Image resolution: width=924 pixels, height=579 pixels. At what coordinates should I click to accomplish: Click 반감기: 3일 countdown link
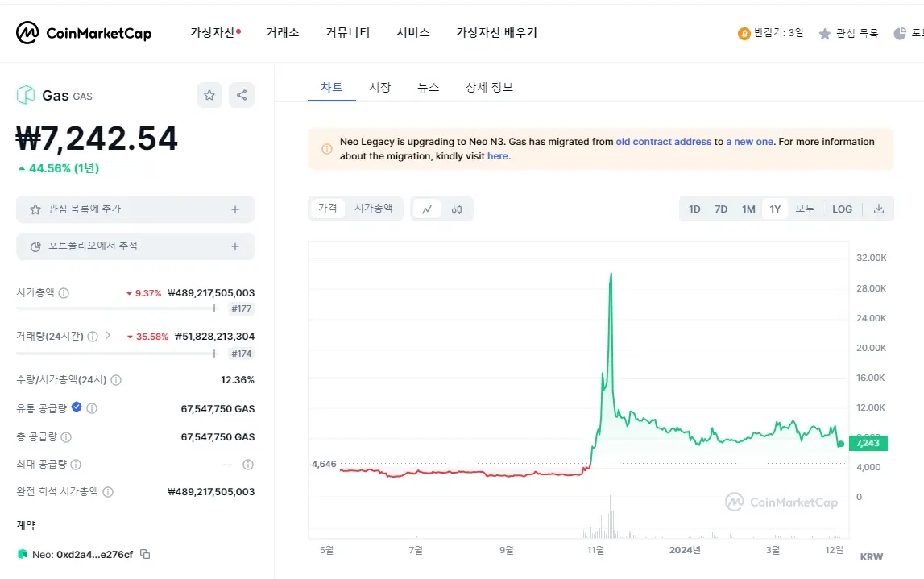(771, 33)
